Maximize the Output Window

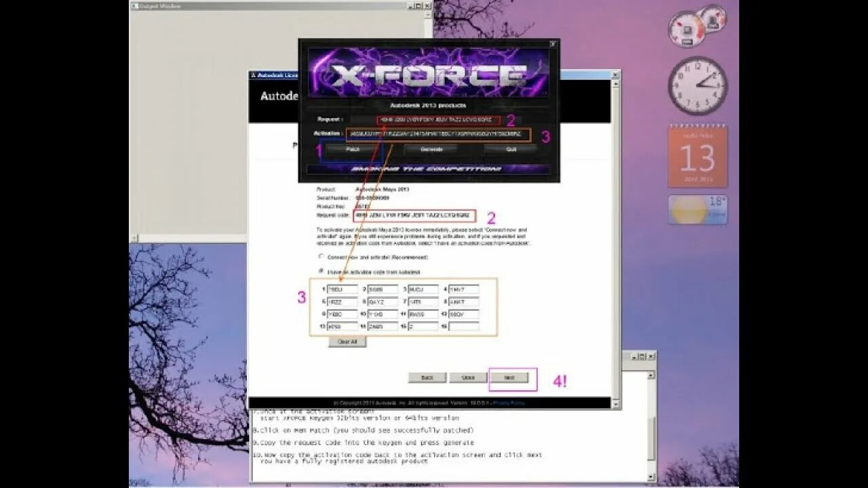(418, 5)
